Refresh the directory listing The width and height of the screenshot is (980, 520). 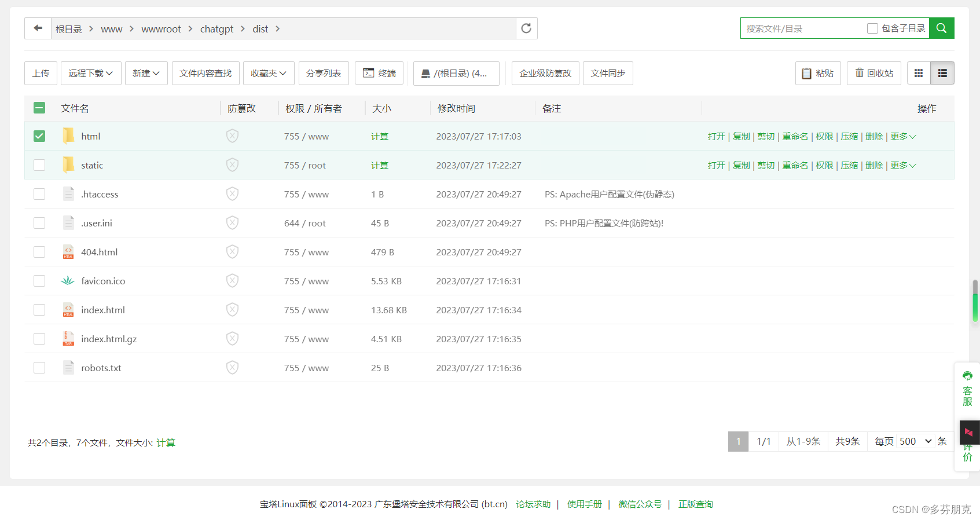(526, 28)
